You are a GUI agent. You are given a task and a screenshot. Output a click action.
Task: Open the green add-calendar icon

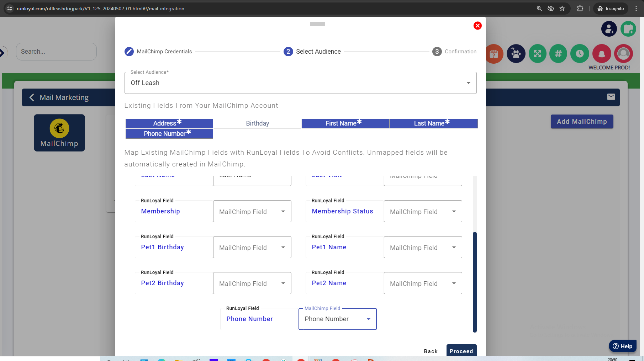(x=628, y=29)
